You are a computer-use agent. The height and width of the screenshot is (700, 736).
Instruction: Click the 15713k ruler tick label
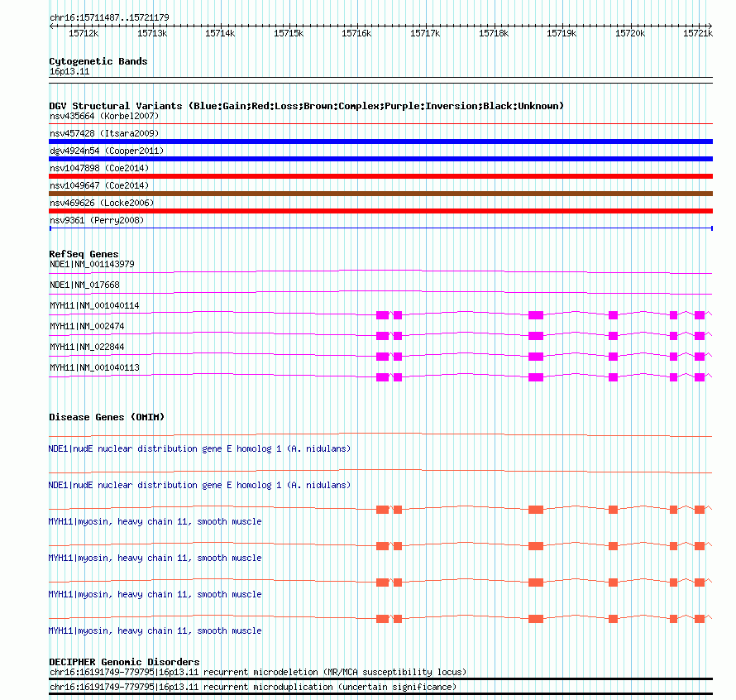click(152, 33)
